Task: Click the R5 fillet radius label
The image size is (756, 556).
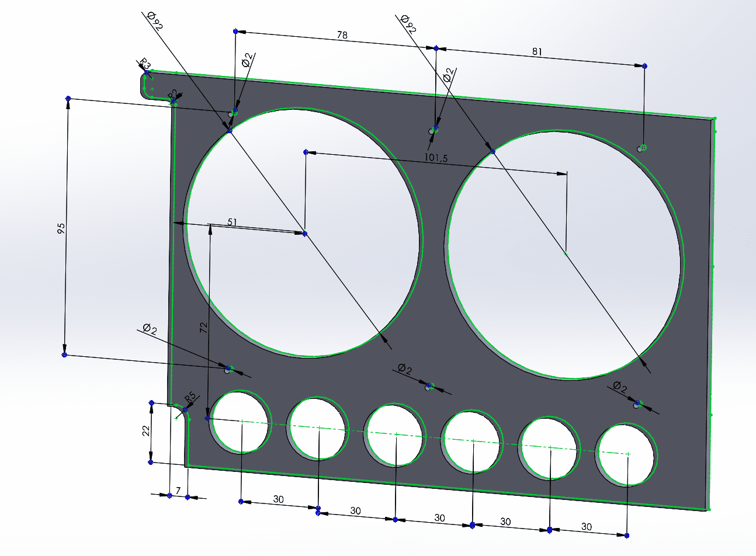Action: (190, 398)
